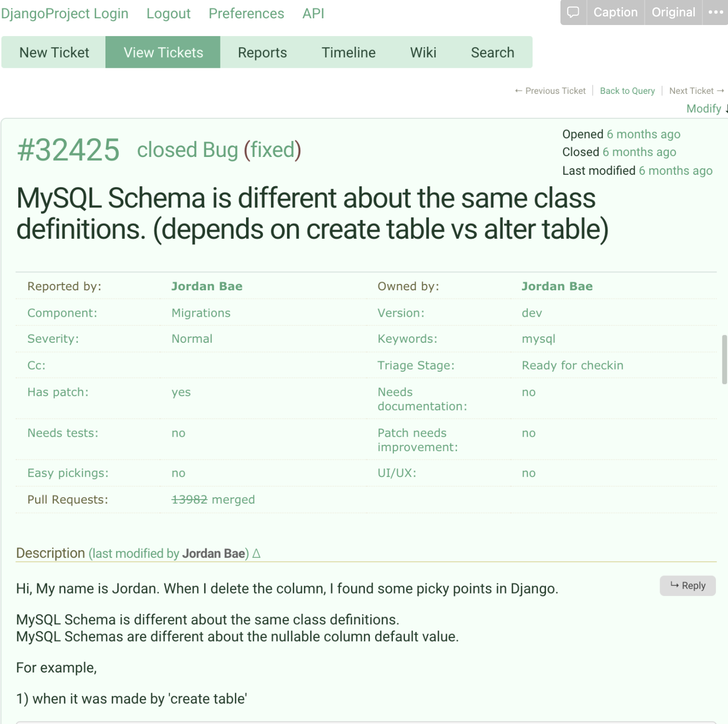The width and height of the screenshot is (728, 724).
Task: Click the Reply button on description
Action: (688, 586)
